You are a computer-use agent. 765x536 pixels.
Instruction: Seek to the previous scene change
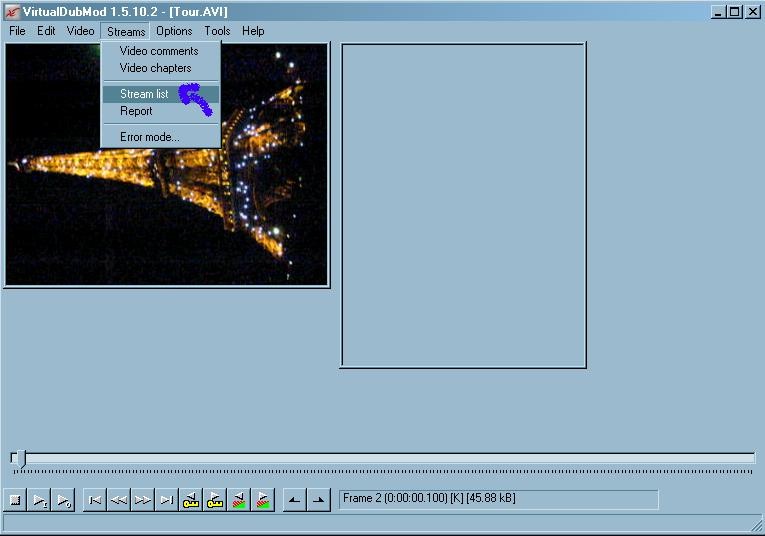pos(239,500)
